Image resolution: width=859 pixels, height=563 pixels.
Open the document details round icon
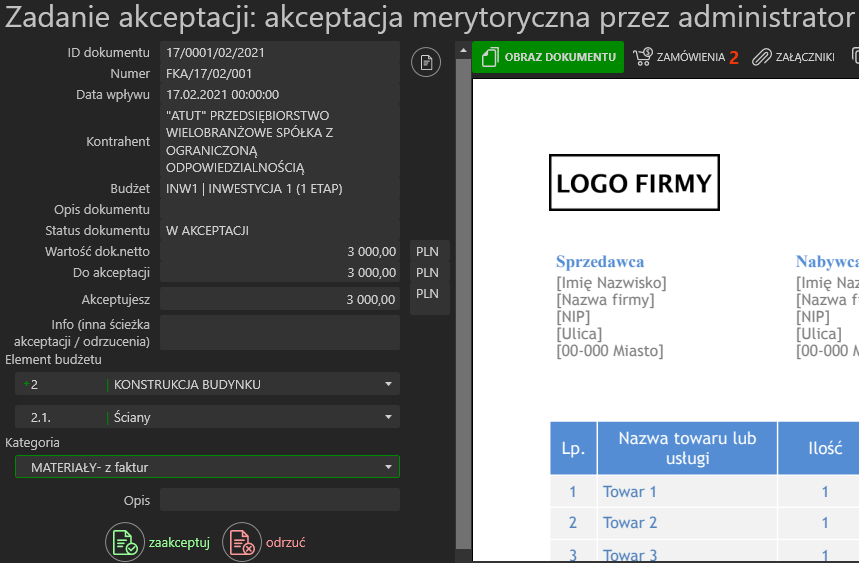426,62
